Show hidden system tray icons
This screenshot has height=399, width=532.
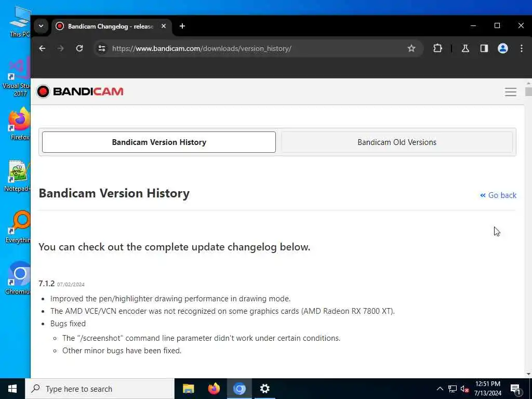coord(440,389)
